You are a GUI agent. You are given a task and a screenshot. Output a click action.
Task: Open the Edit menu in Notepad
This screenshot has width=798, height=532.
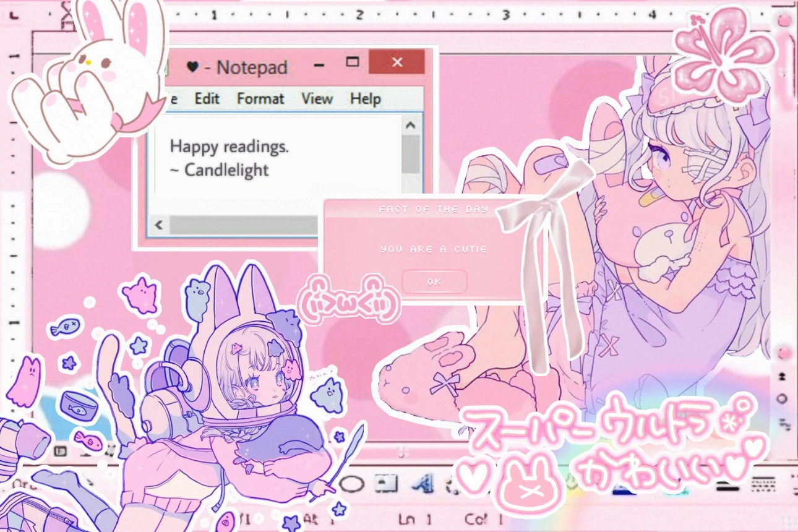(x=207, y=99)
